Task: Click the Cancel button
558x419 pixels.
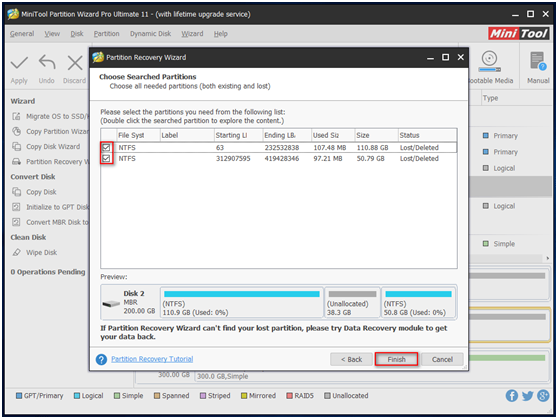Action: click(x=442, y=359)
